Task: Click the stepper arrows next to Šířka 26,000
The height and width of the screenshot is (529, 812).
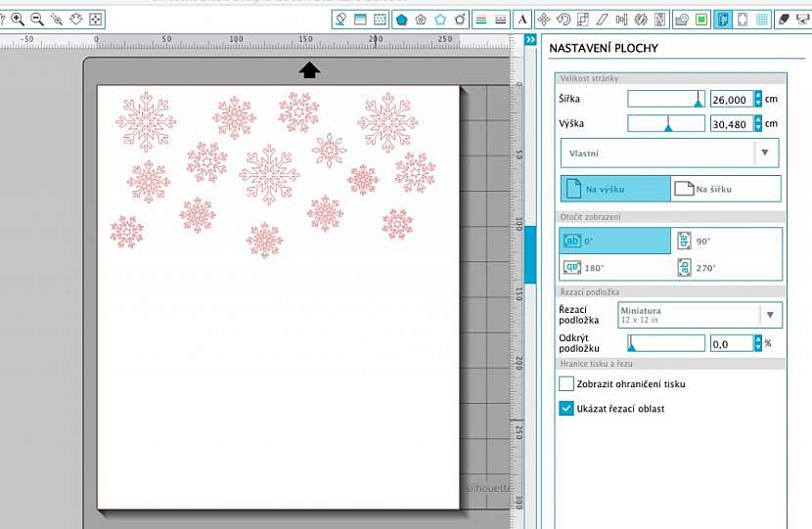Action: click(757, 99)
